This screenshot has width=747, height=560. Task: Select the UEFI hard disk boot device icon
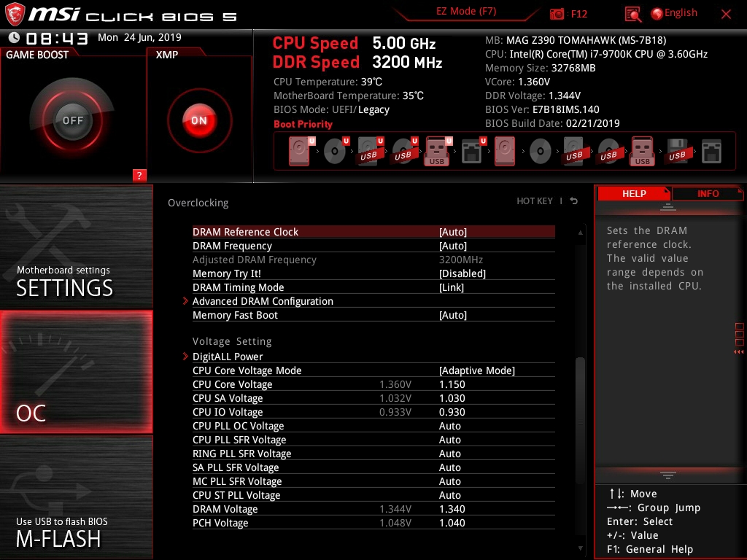click(300, 152)
